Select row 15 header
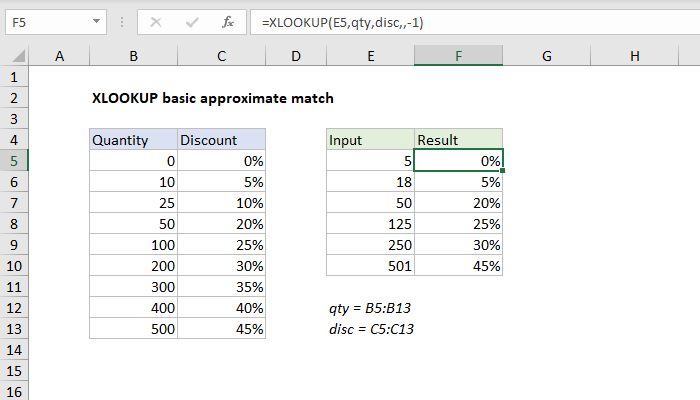 14,371
